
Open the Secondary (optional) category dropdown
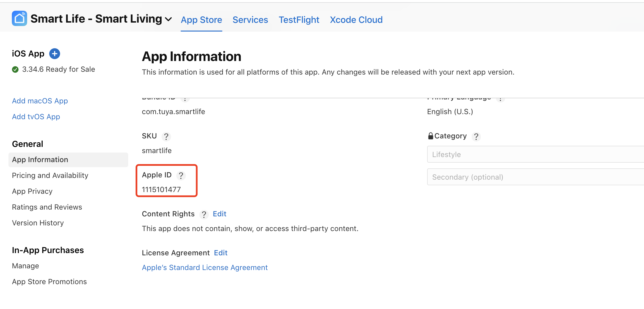(536, 177)
